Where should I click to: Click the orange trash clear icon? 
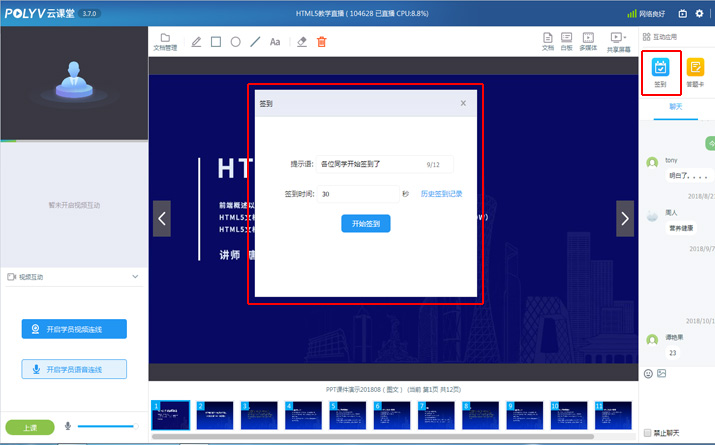click(321, 42)
